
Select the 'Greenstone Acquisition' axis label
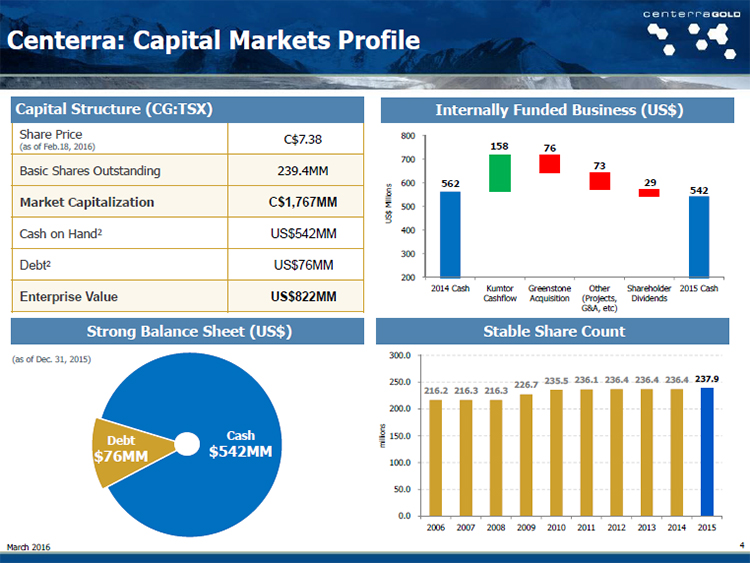tap(550, 293)
